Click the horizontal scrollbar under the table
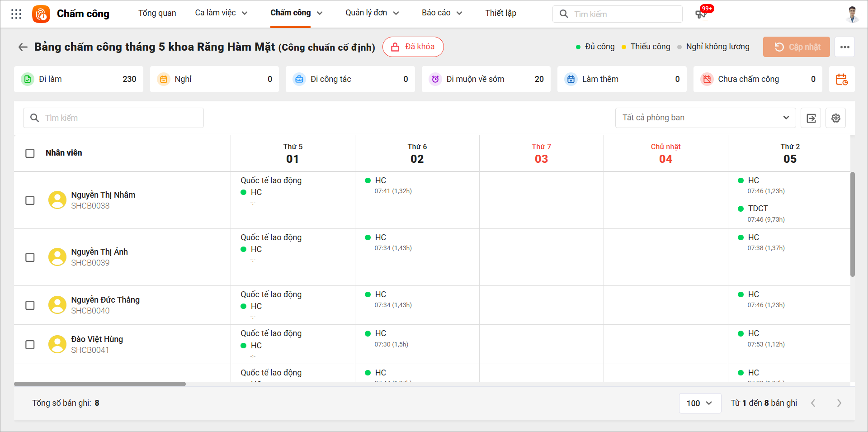The height and width of the screenshot is (432, 868). [x=100, y=384]
